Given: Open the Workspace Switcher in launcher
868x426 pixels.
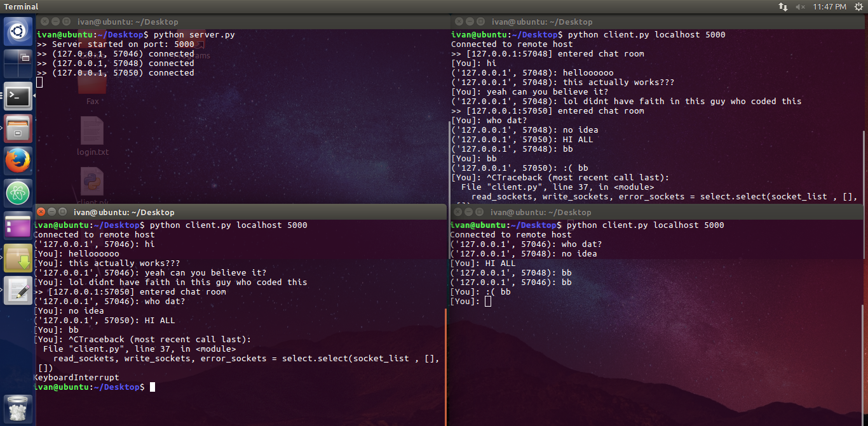Looking at the screenshot, I should 18,63.
